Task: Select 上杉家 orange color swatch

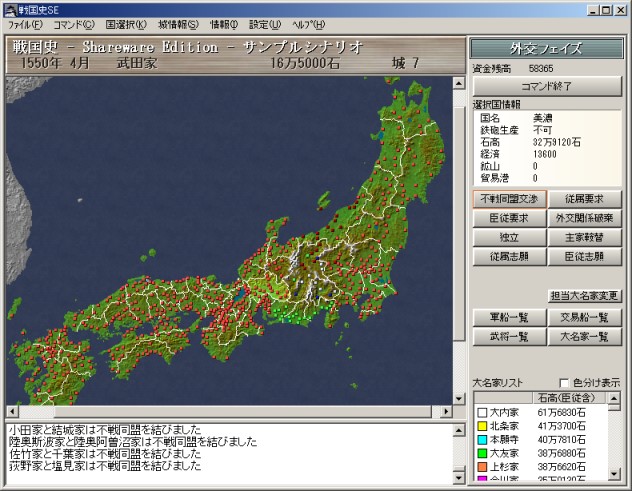Action: 482,467
